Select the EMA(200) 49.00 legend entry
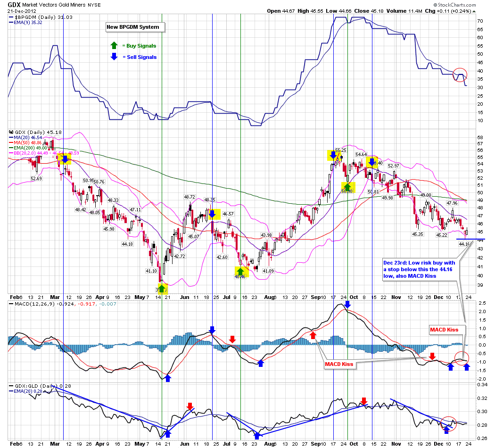This screenshot has width=495, height=448. point(28,148)
